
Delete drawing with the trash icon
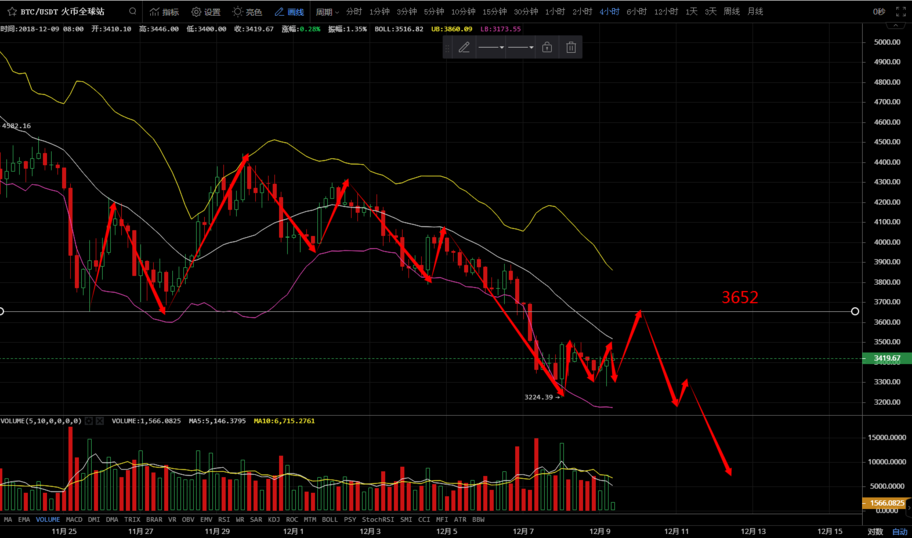[x=571, y=47]
